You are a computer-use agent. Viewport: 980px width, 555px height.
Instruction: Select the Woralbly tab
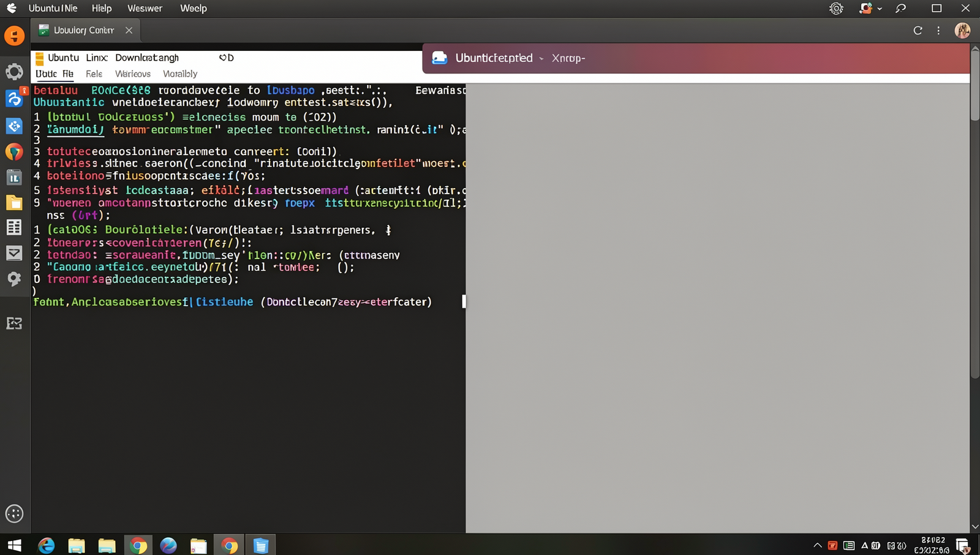tap(180, 74)
